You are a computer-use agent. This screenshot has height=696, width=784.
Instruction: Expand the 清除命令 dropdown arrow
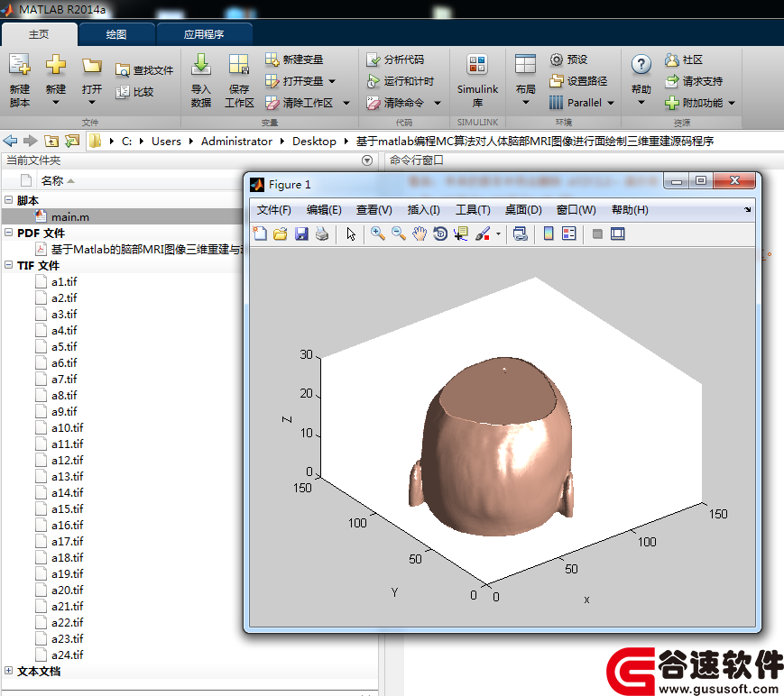click(x=438, y=104)
